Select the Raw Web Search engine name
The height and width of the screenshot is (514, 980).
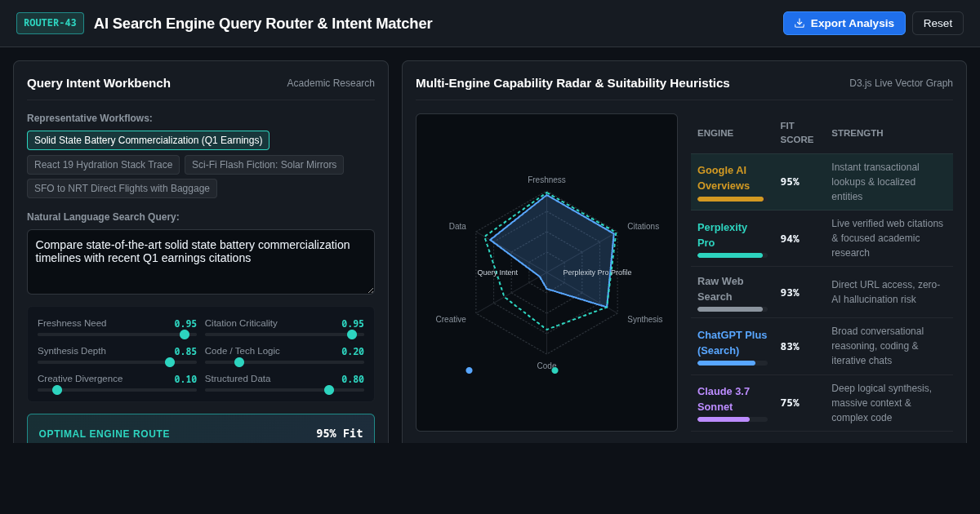pos(720,288)
